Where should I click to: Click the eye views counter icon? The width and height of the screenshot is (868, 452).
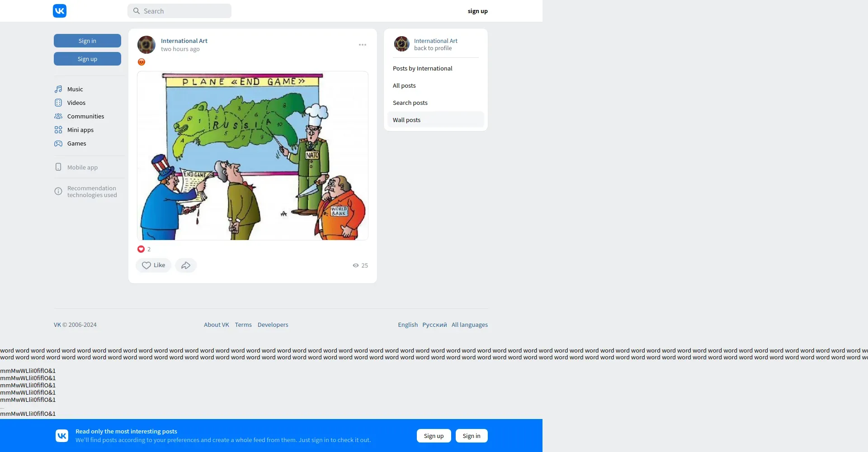pyautogui.click(x=356, y=265)
